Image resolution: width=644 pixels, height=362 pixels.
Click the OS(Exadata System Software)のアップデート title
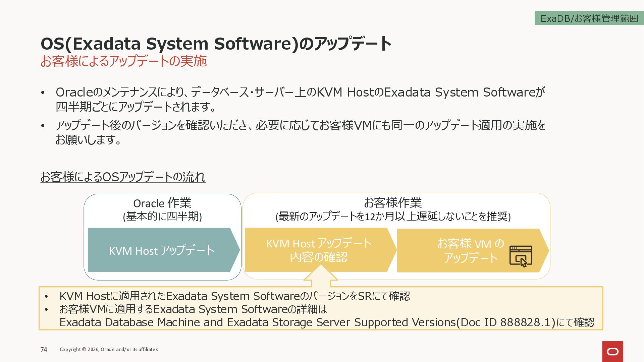pos(216,44)
